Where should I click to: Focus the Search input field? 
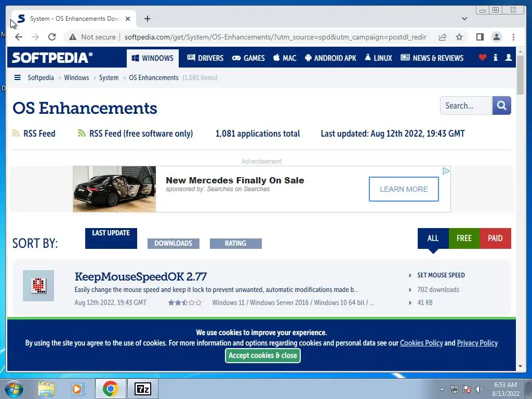[x=466, y=105]
